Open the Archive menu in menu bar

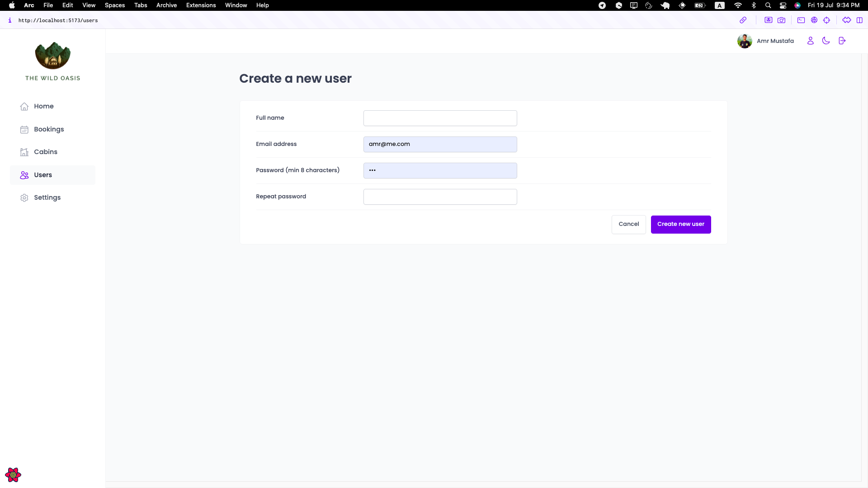click(x=166, y=5)
